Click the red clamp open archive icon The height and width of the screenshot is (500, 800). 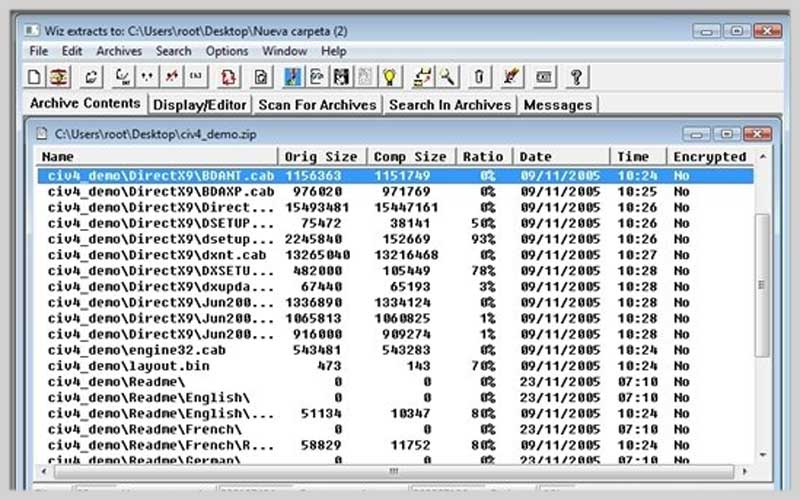click(59, 77)
